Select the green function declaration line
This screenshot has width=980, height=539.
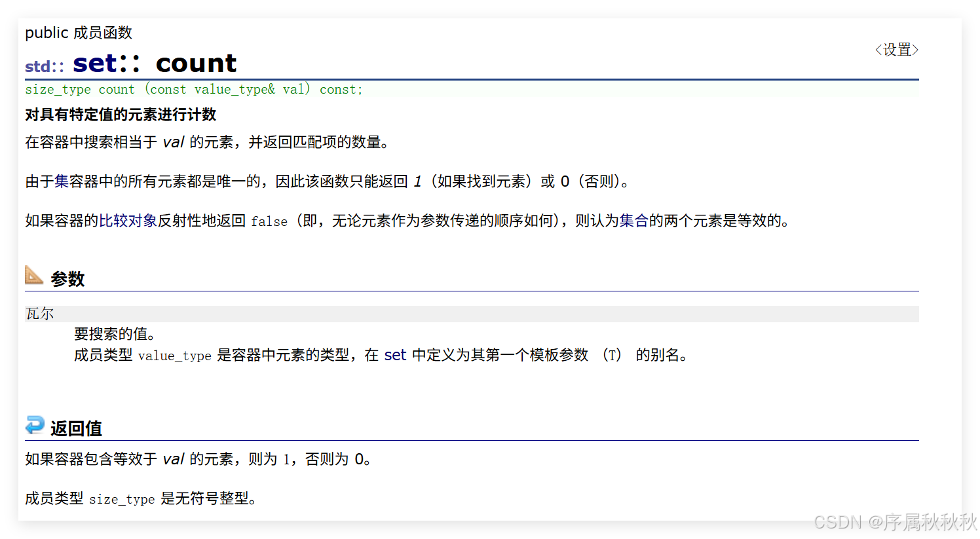pos(193,89)
